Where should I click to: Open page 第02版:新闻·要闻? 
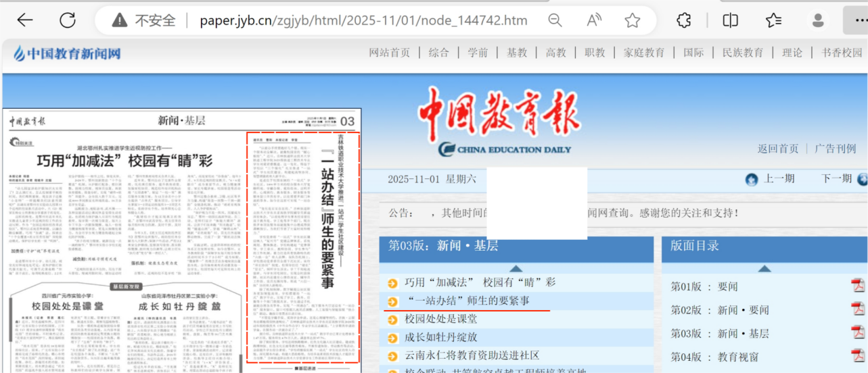coord(720,310)
